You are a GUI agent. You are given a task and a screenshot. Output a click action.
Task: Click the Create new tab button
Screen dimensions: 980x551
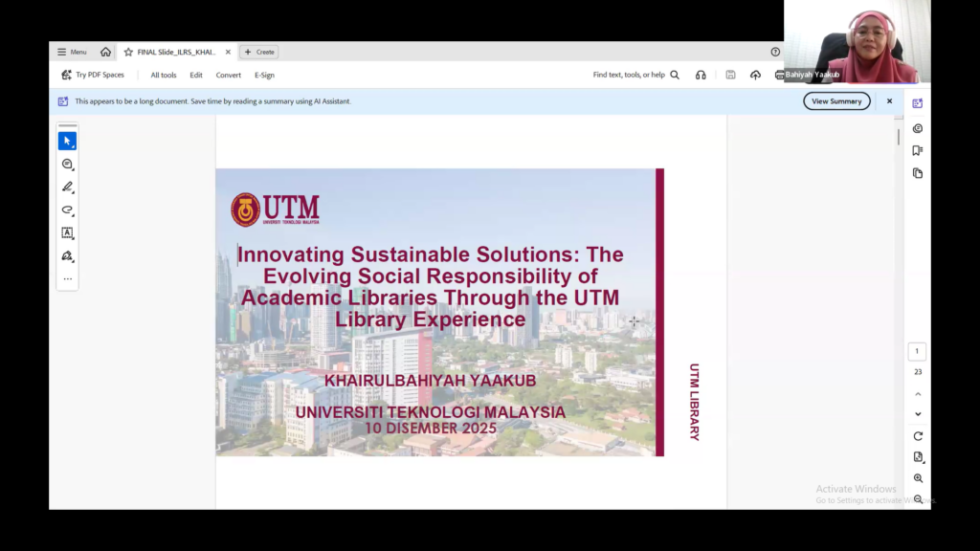point(258,52)
